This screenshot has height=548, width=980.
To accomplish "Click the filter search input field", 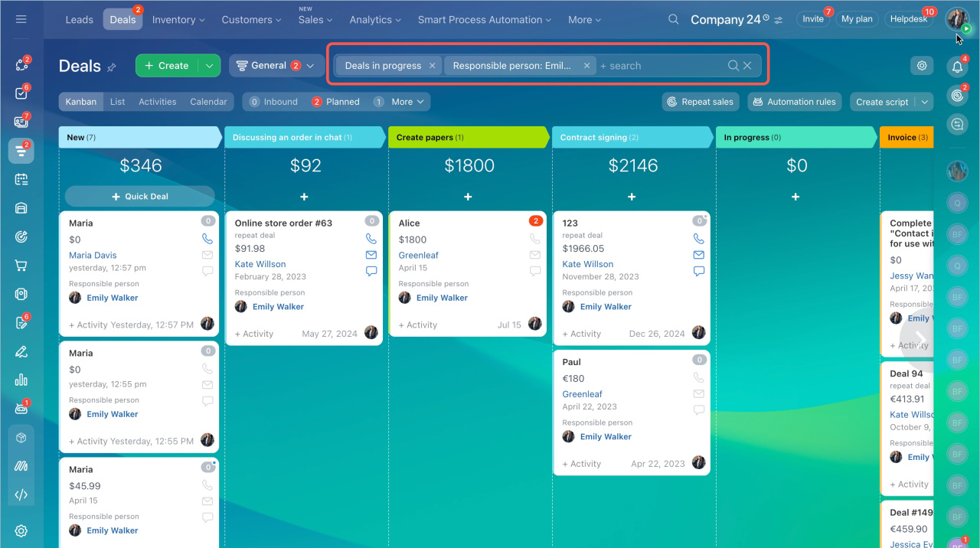I will [x=658, y=66].
